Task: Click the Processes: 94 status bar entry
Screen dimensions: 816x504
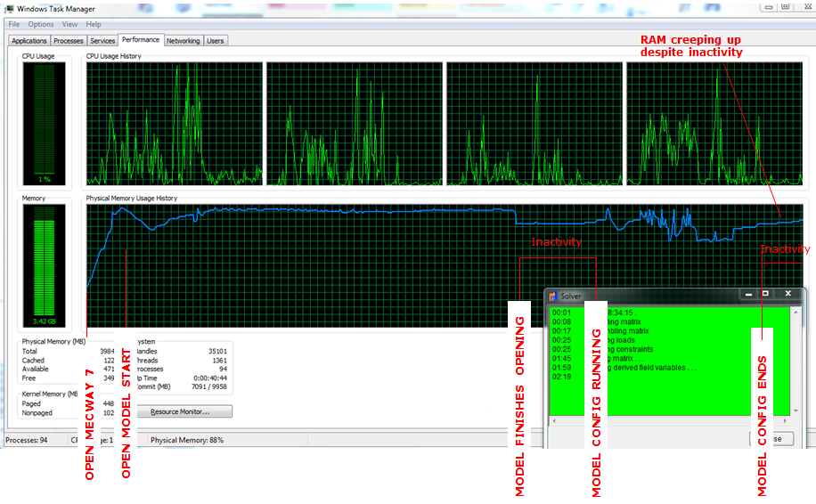Action: click(x=27, y=440)
